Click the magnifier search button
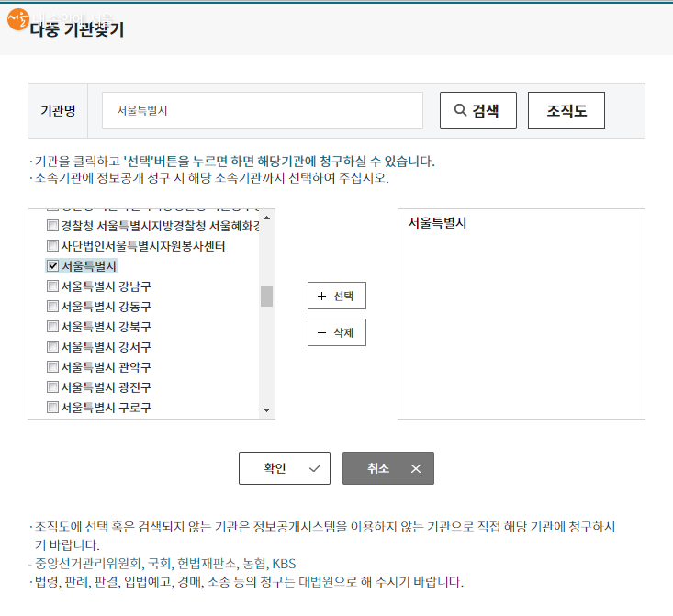 click(477, 110)
